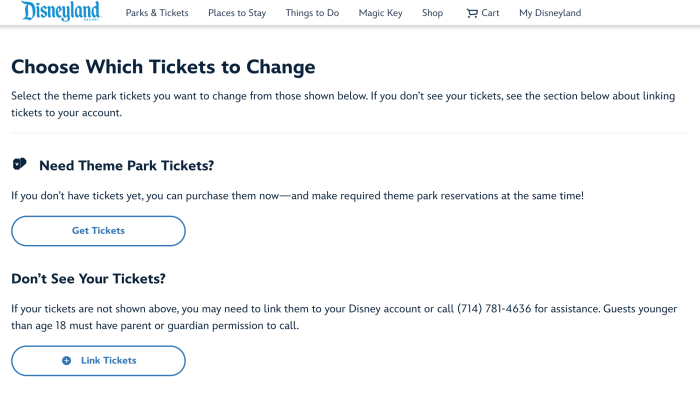Viewport: 700px width, 409px height.
Task: Click the ticket icon beside Need Theme Park Tickets
Action: tap(19, 164)
